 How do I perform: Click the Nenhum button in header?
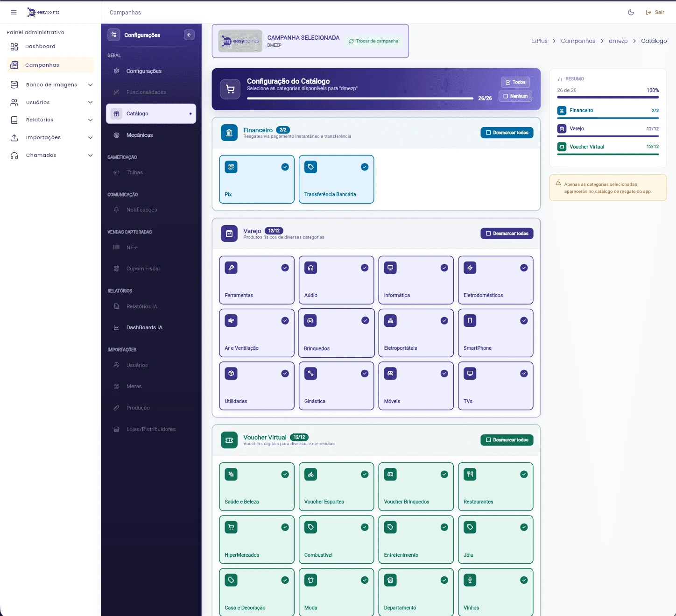click(x=515, y=96)
